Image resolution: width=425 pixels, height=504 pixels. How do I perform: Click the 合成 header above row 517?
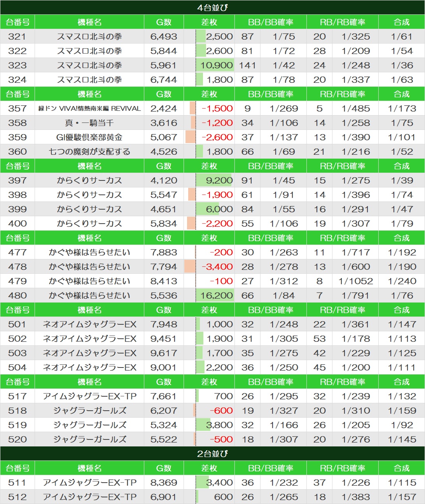pyautogui.click(x=402, y=382)
